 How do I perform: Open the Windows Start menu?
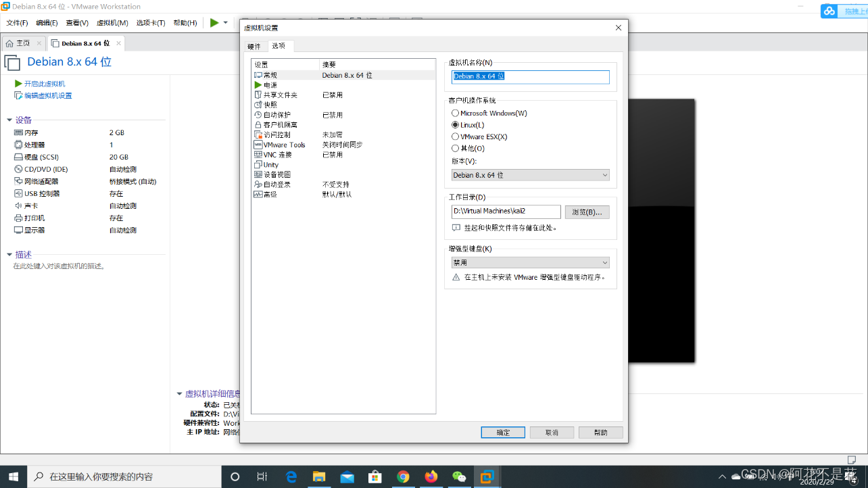(x=14, y=477)
